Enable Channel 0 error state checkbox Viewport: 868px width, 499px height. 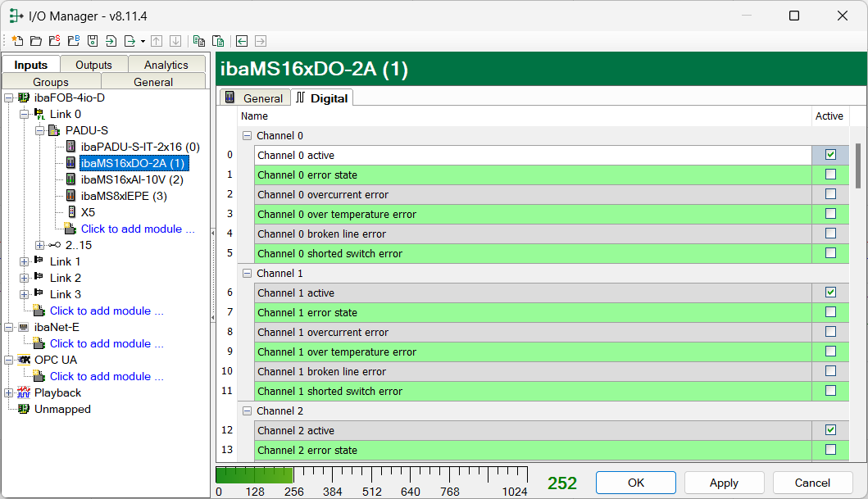click(x=830, y=175)
